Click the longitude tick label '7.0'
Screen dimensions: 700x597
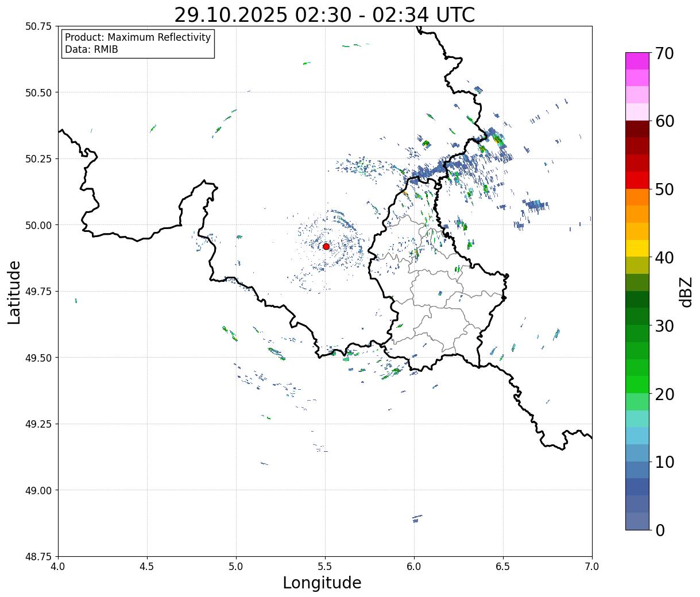(592, 567)
